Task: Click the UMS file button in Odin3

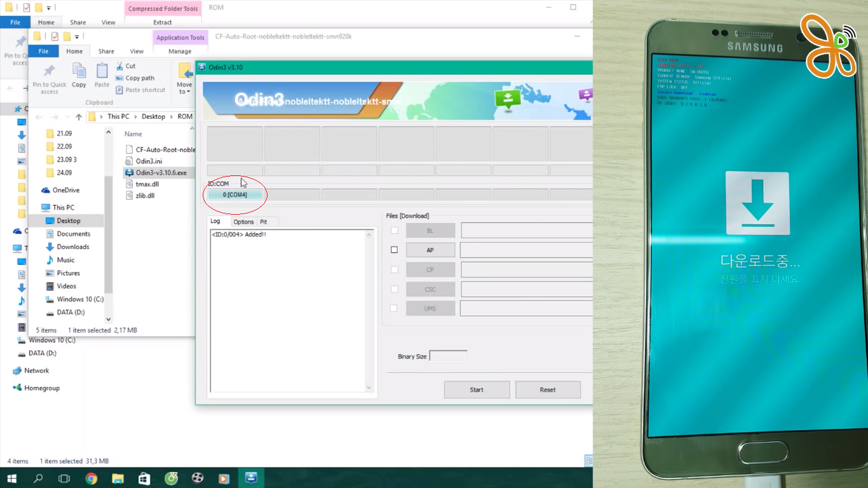Action: (430, 308)
